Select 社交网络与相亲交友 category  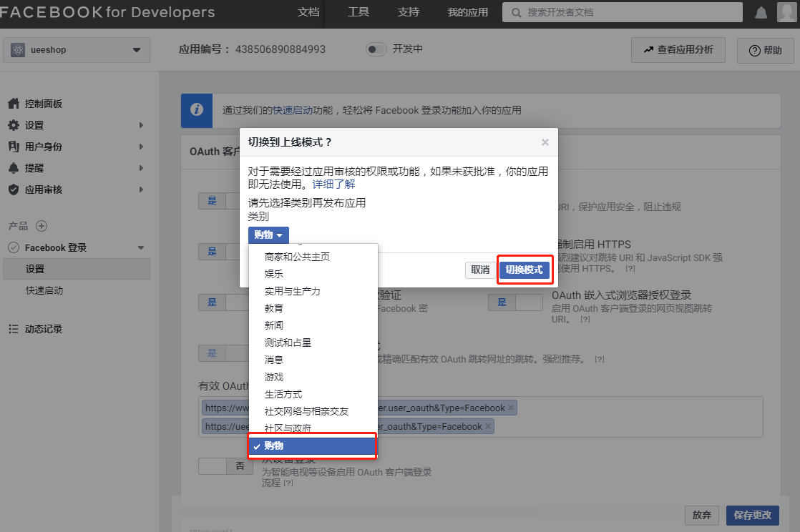tap(313, 411)
